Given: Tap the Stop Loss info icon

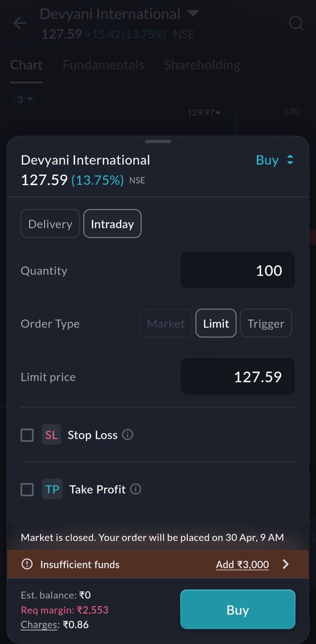Looking at the screenshot, I should pyautogui.click(x=128, y=435).
